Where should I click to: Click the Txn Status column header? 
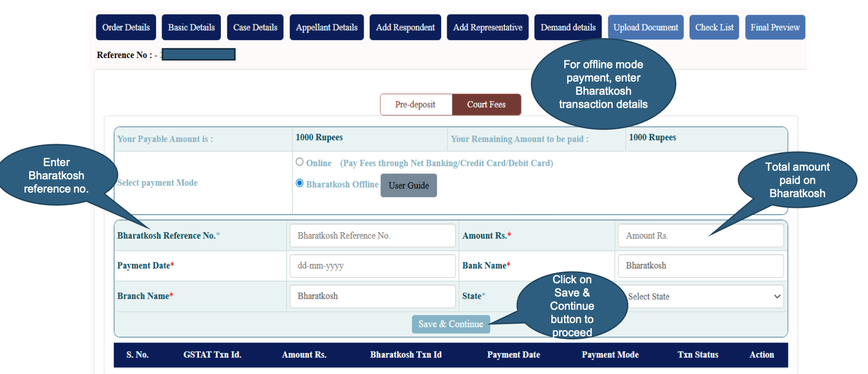click(x=698, y=355)
